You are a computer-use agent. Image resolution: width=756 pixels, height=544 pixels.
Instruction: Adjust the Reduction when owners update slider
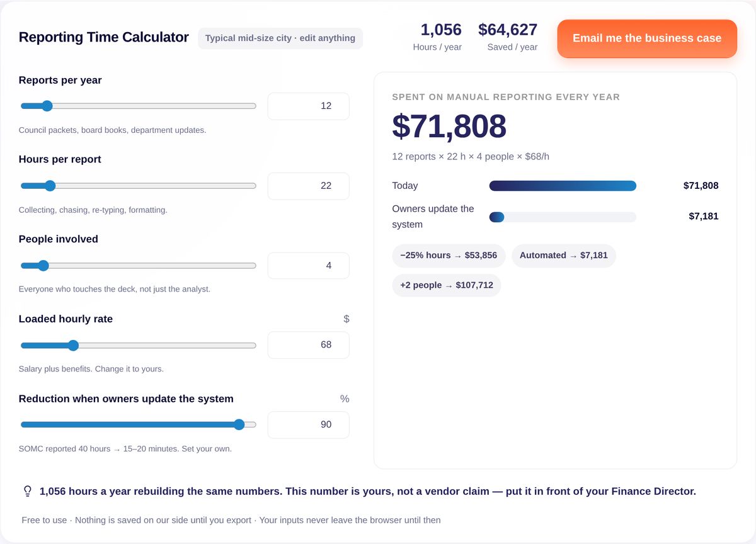[x=138, y=424]
